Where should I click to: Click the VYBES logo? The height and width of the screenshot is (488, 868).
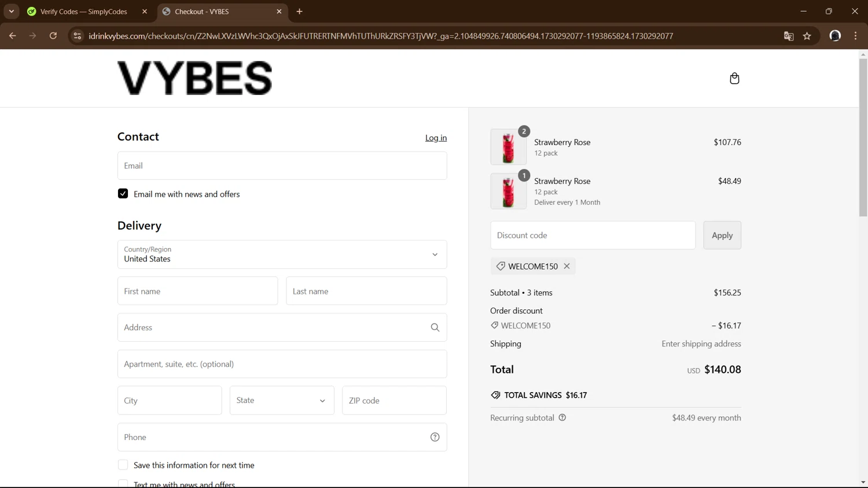pos(194,78)
